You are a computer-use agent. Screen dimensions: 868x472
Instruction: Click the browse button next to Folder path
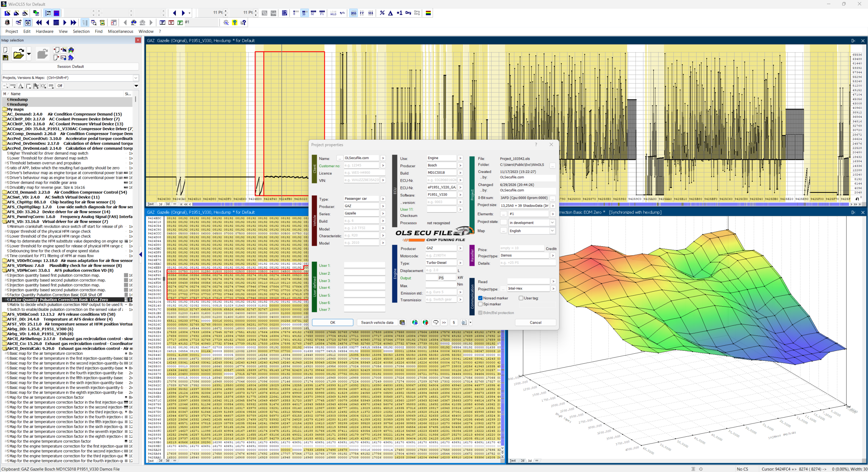pos(553,165)
